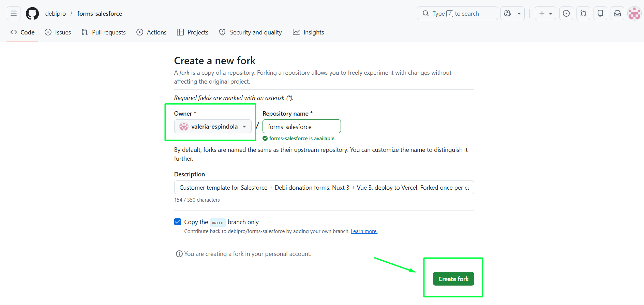
Task: Click the 'Create a new fork' heading
Action: (215, 61)
